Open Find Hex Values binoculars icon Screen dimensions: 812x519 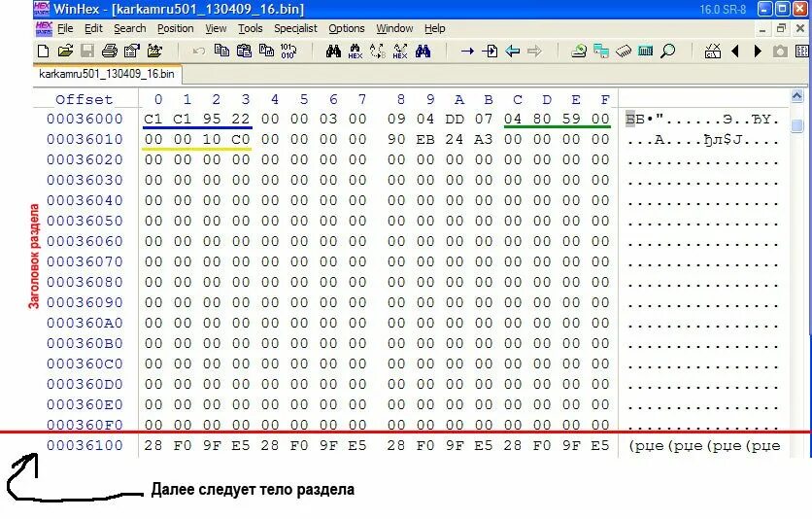pyautogui.click(x=355, y=51)
